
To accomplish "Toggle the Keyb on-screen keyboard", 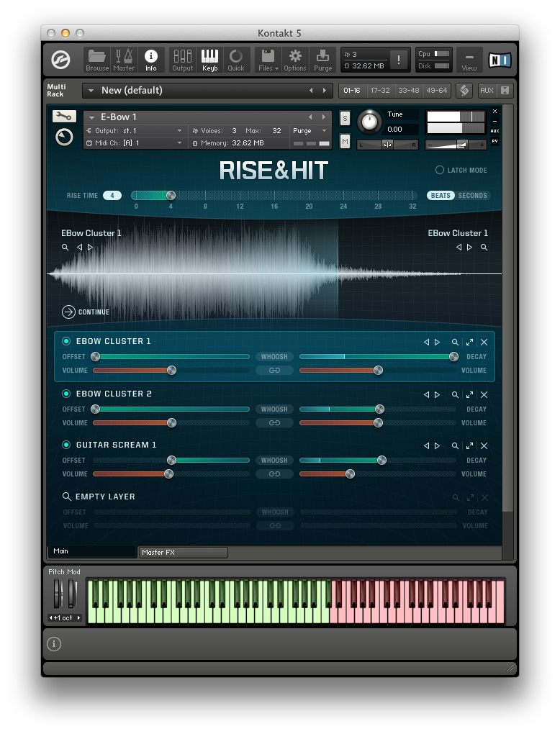I will 209,60.
